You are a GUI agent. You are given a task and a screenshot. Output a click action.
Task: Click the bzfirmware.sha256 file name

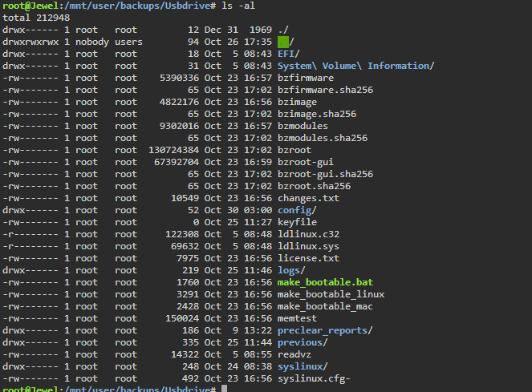tap(325, 90)
